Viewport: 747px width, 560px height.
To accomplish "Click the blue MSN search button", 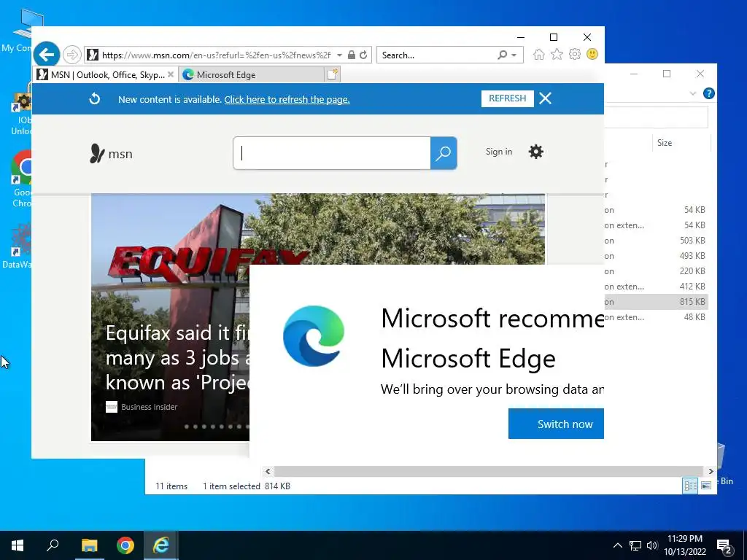I will click(x=444, y=153).
